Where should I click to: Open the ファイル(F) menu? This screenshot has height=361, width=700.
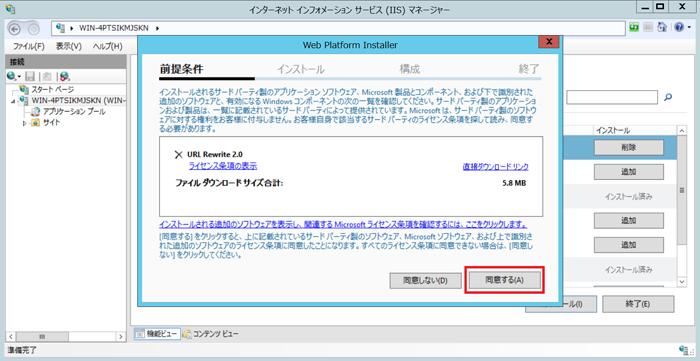29,46
